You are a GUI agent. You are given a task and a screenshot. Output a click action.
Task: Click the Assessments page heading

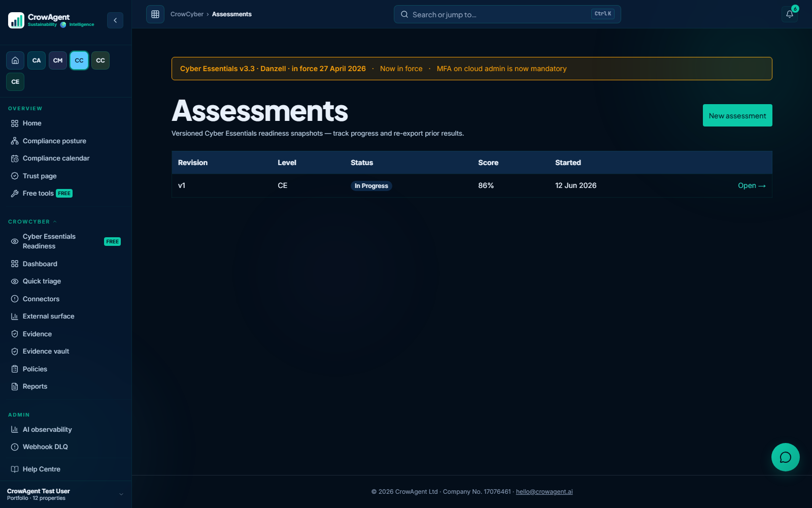(260, 111)
